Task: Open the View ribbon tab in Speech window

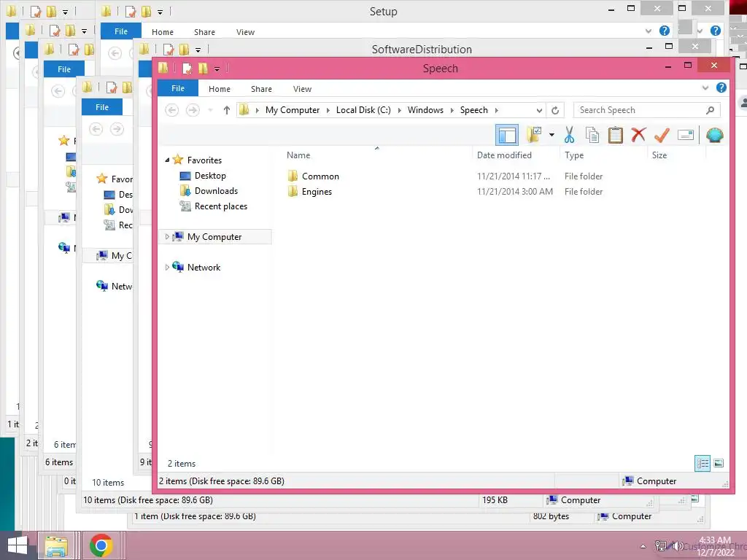Action: pos(302,89)
